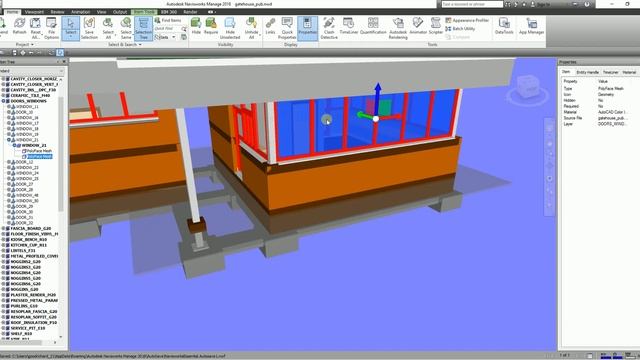Open File Options in the Project group
640x360 pixels.
pos(51,28)
